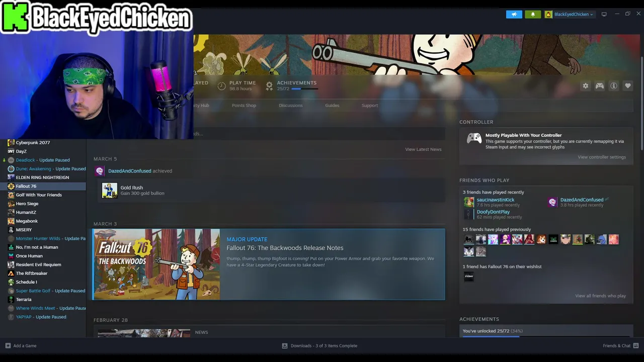This screenshot has width=644, height=362.
Task: Click the wishlist friend's black avatar
Action: [x=469, y=276]
